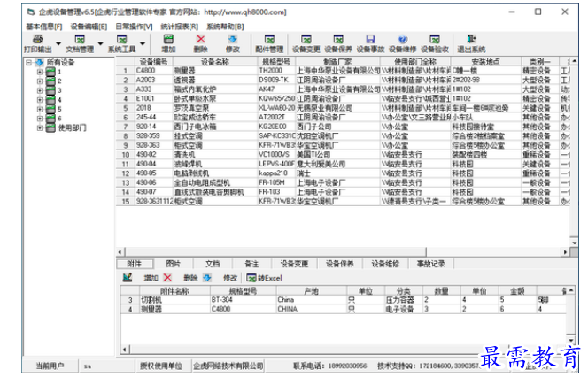The image size is (588, 385).
Task: Open the 打印输出 print toolbar button
Action: [38, 44]
